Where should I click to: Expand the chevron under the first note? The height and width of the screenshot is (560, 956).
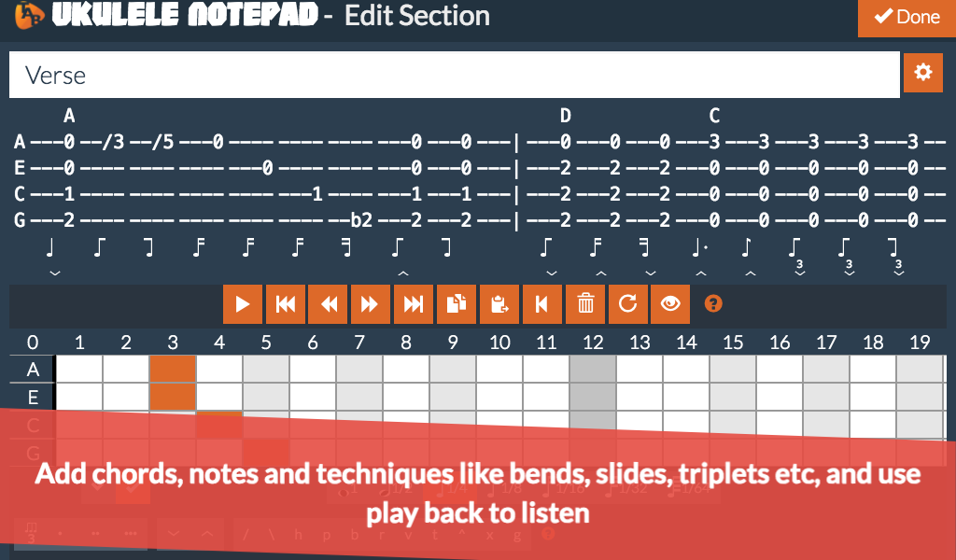click(x=55, y=272)
